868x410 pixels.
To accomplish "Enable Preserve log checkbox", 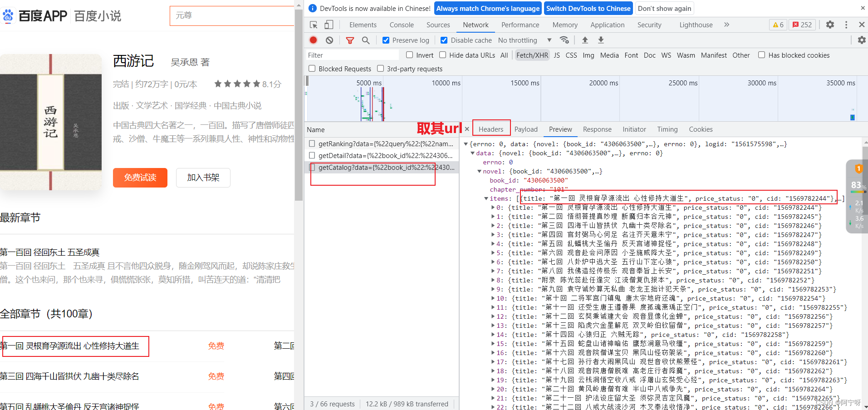I will (386, 40).
